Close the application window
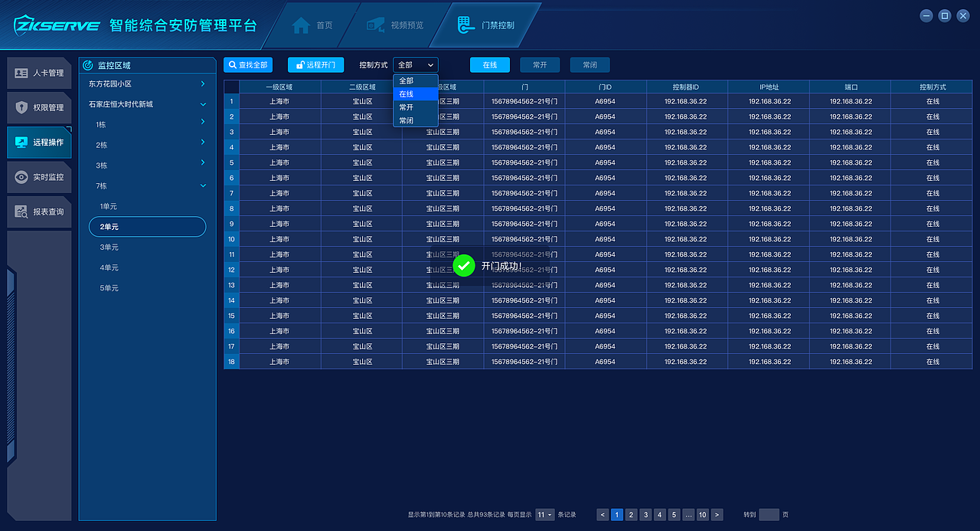 click(x=963, y=15)
